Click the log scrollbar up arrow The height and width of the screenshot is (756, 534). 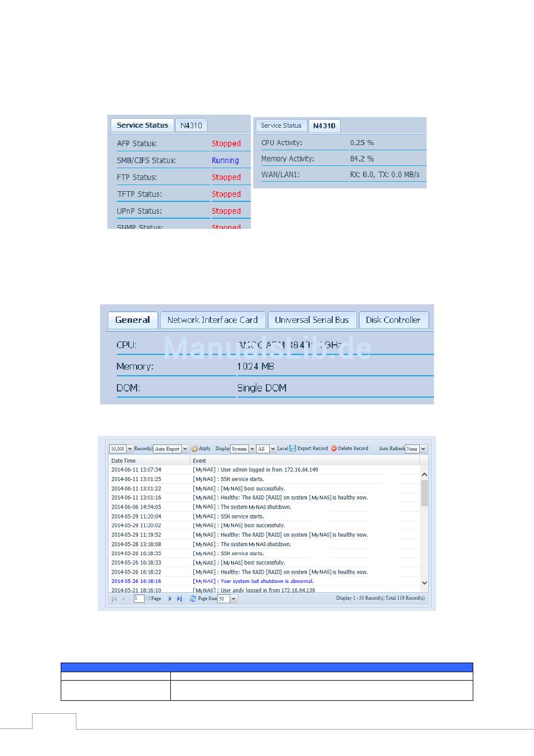pyautogui.click(x=424, y=475)
